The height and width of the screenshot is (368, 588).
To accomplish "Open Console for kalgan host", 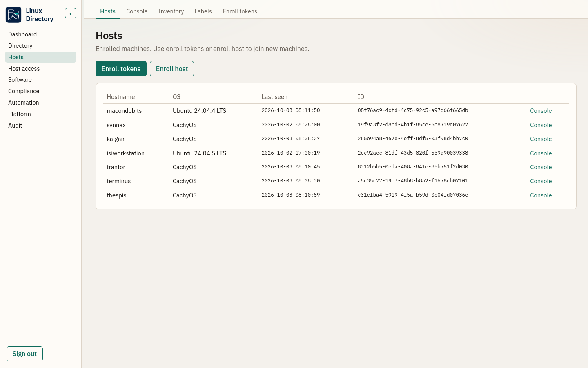I will coord(541,139).
